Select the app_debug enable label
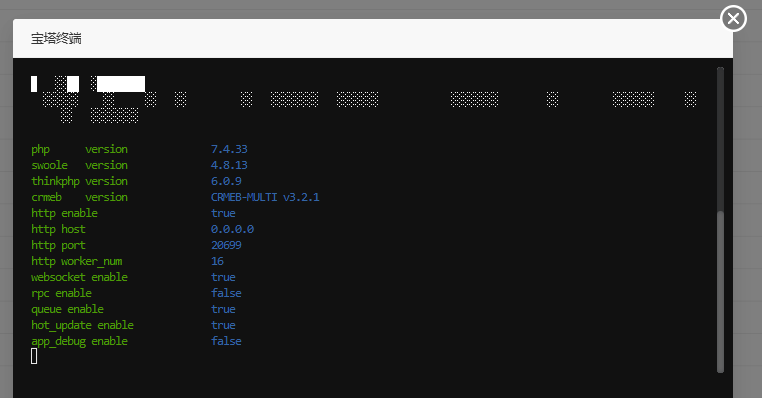762x398 pixels. (79, 341)
